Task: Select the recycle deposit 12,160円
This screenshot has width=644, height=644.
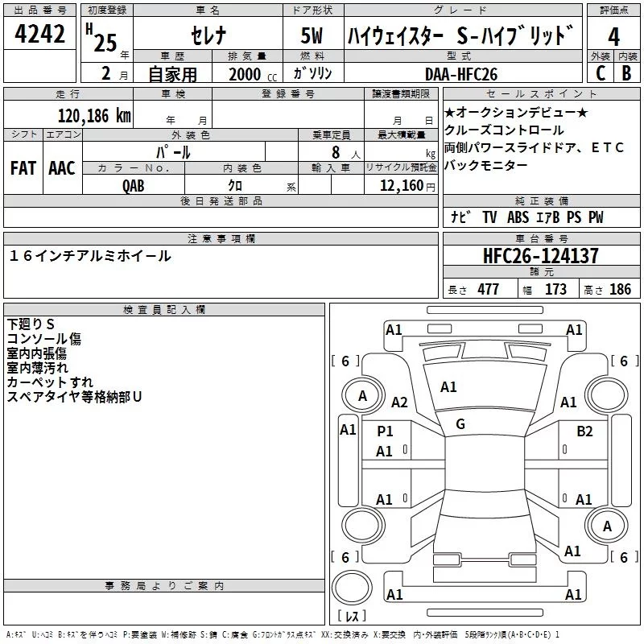Action: click(x=407, y=186)
